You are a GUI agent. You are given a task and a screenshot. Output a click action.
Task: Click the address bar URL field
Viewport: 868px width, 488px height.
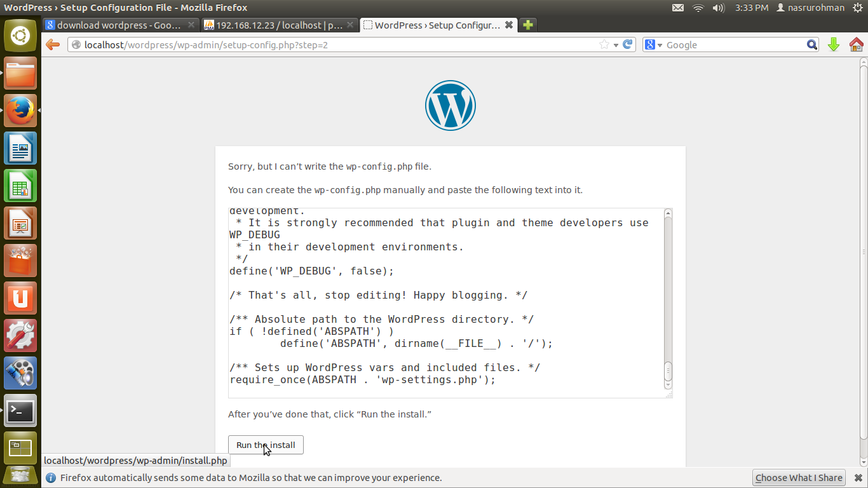click(x=340, y=44)
